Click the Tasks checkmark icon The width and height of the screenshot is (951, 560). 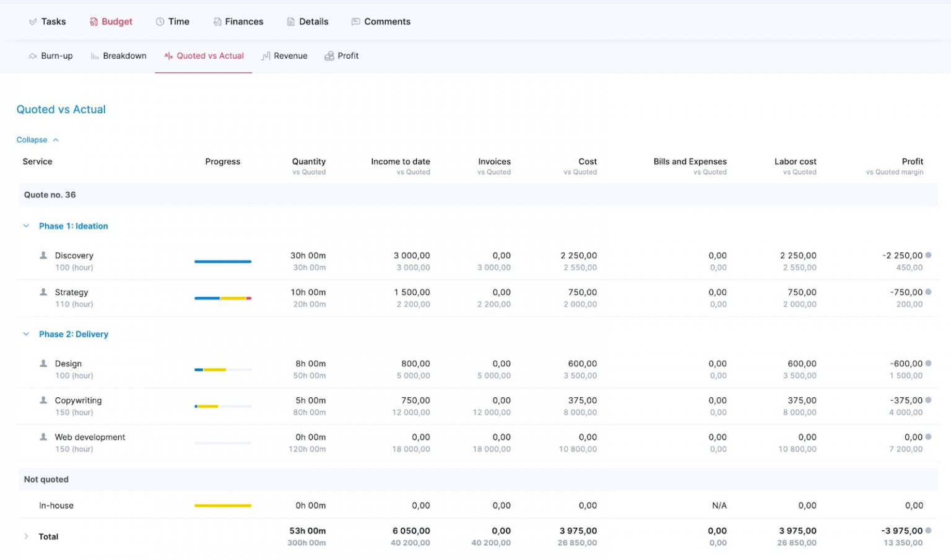(33, 21)
